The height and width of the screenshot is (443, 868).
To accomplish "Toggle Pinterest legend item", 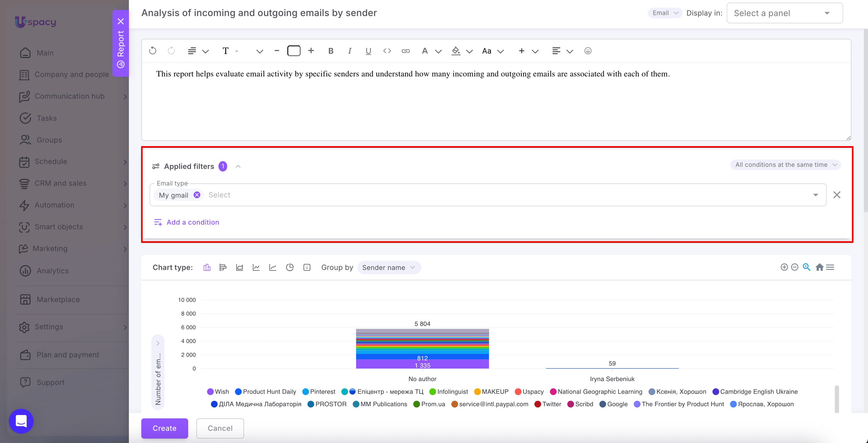I will point(319,392).
